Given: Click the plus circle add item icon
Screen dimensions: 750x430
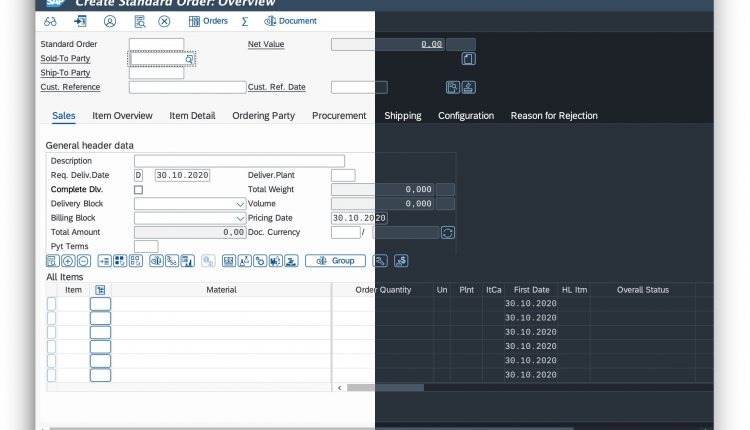Looking at the screenshot, I should (68, 261).
